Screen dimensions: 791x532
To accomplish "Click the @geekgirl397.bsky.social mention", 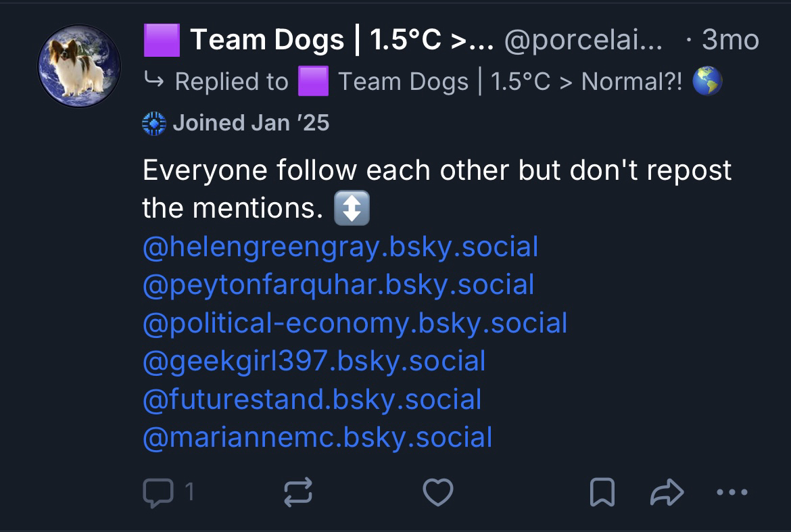I will (314, 361).
